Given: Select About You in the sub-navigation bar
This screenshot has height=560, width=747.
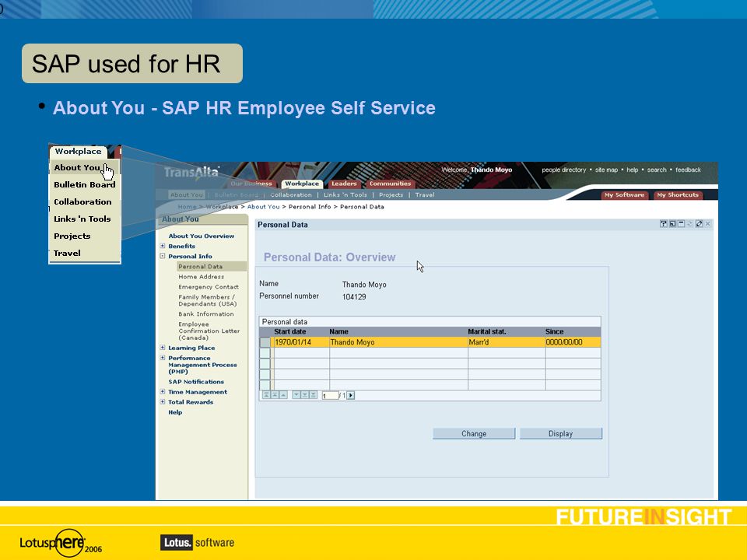Looking at the screenshot, I should tap(186, 194).
